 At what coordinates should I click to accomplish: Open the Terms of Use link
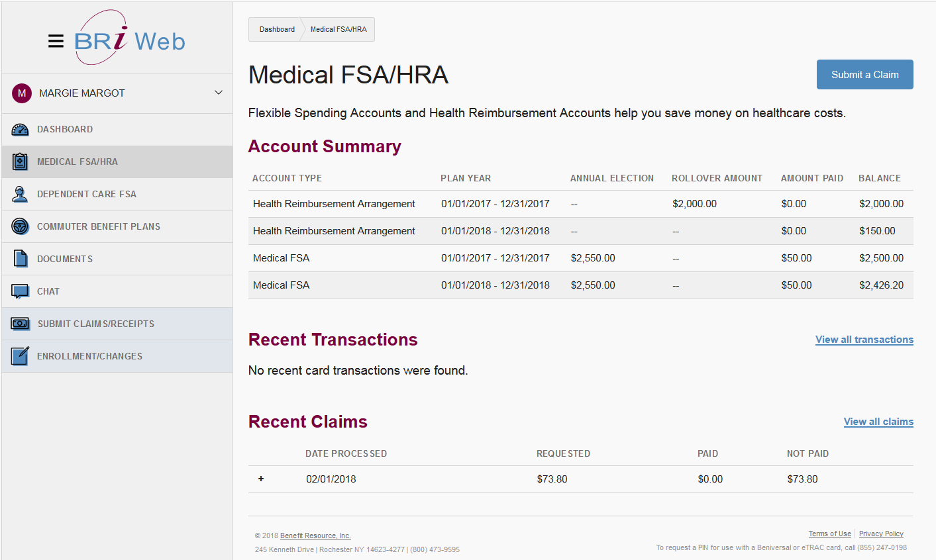coord(829,534)
